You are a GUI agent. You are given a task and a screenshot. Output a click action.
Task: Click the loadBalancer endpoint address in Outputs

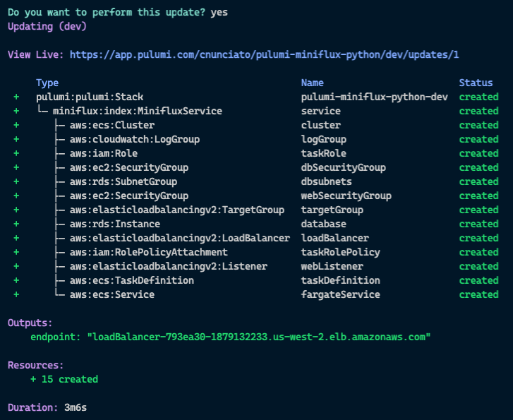(x=259, y=337)
